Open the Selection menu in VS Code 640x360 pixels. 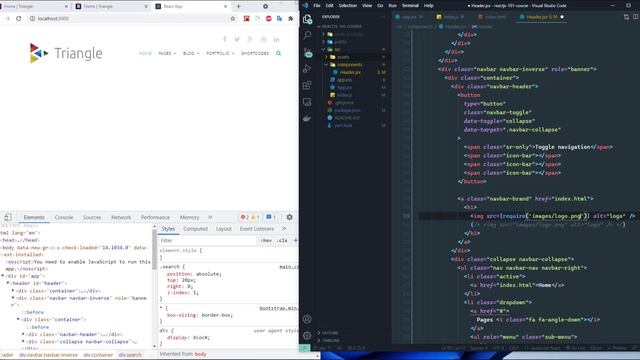[348, 6]
